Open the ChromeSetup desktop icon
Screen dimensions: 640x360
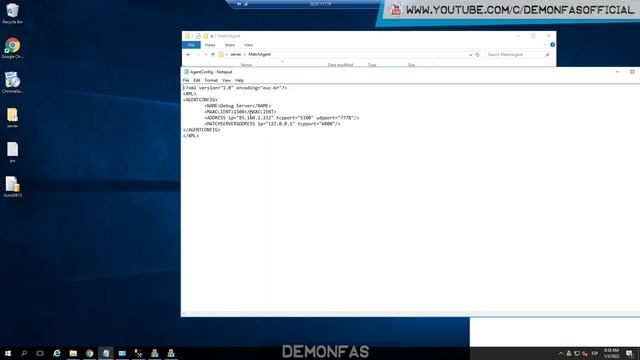click(12, 82)
